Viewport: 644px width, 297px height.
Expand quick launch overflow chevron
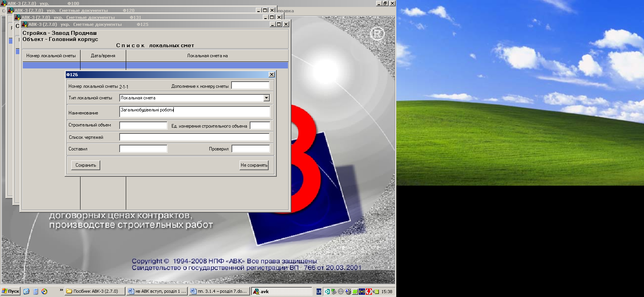point(61,290)
